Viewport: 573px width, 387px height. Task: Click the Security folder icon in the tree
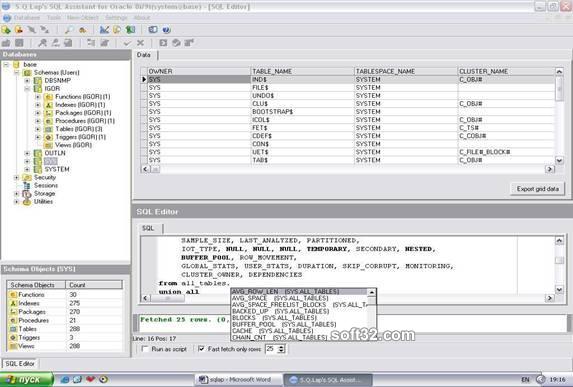pyautogui.click(x=27, y=178)
